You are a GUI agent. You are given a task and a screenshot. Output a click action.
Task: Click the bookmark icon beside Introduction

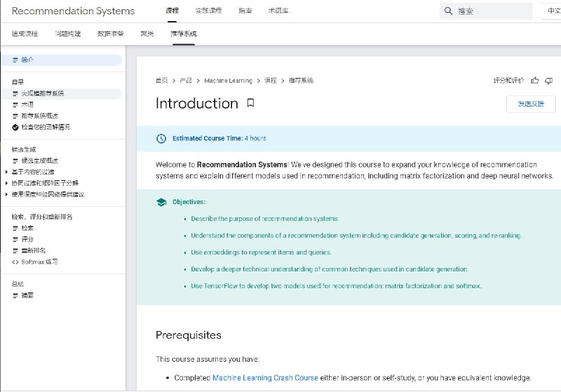click(x=250, y=104)
